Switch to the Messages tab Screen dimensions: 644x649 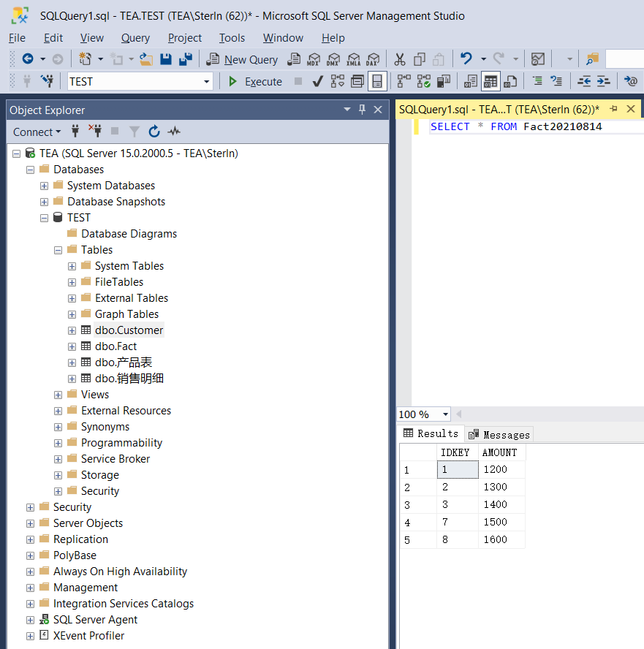(499, 435)
